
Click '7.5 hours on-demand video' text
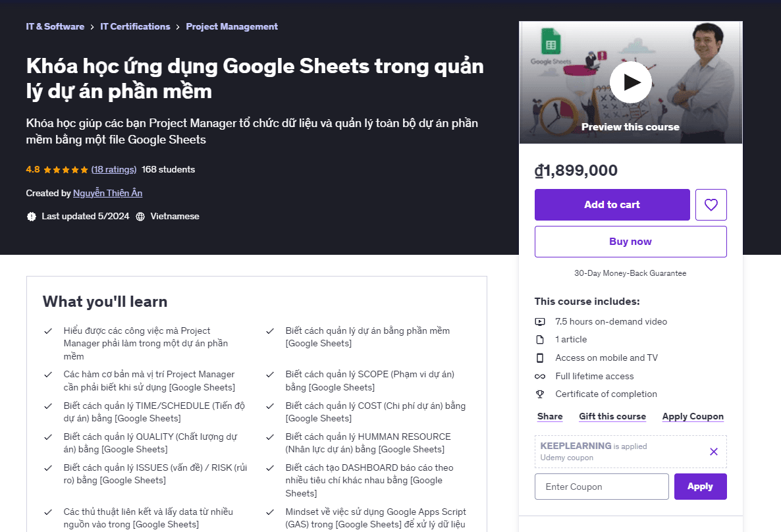click(x=611, y=322)
